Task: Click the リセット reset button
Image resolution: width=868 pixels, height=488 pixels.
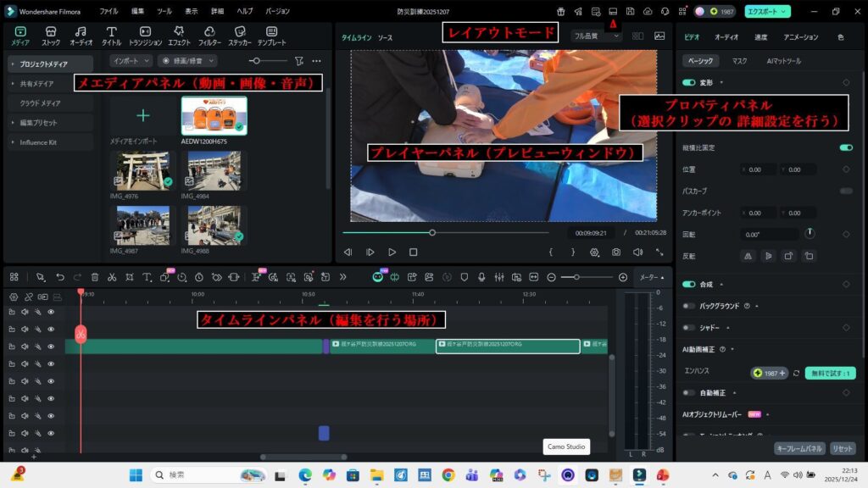Action: [843, 448]
